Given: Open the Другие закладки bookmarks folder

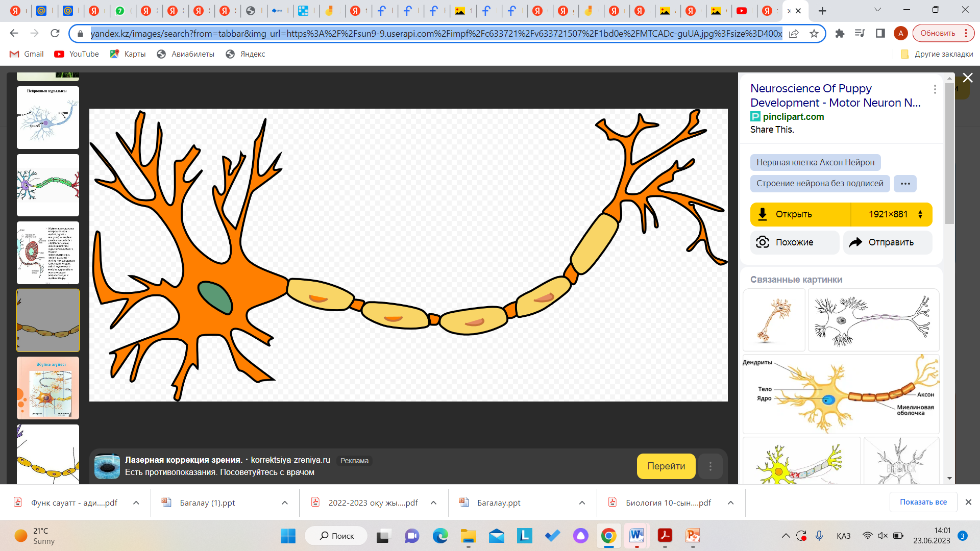Looking at the screenshot, I should (x=937, y=54).
